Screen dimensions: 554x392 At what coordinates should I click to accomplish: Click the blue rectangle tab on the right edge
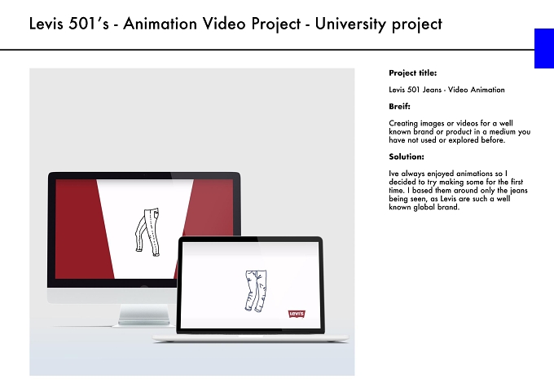click(544, 48)
